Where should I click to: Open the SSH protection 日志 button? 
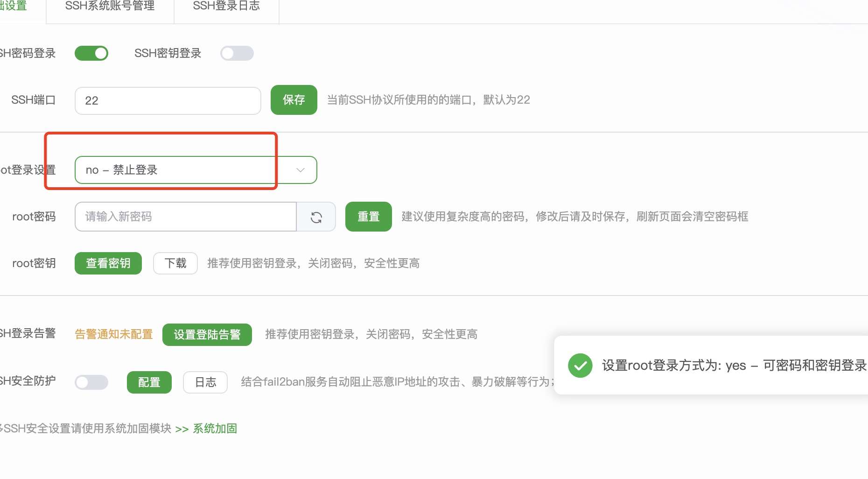click(205, 382)
